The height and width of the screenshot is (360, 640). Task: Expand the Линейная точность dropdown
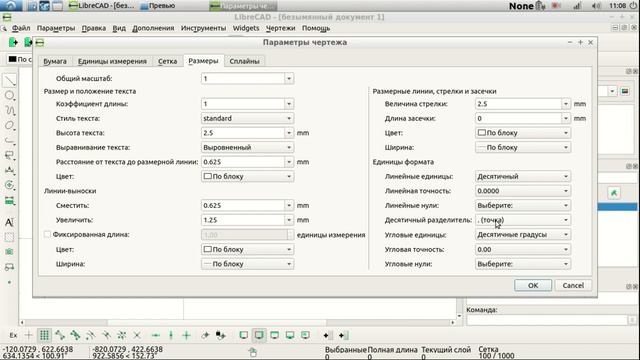(x=523, y=191)
